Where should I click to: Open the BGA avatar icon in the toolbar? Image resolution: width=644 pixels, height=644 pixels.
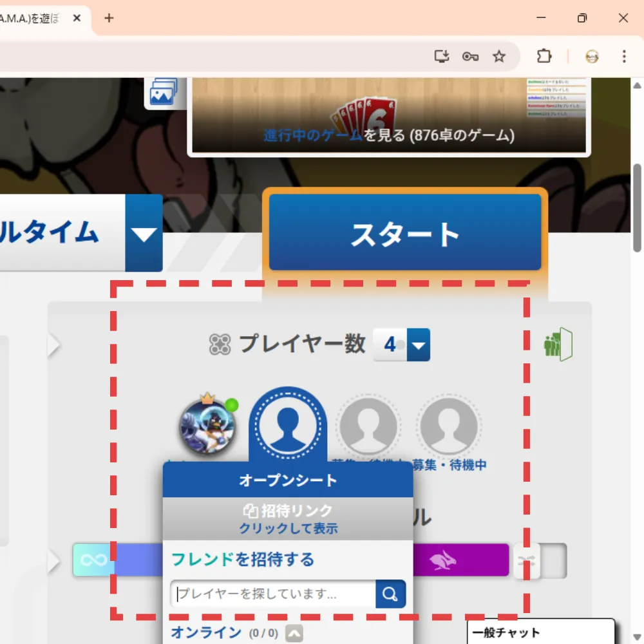click(591, 57)
